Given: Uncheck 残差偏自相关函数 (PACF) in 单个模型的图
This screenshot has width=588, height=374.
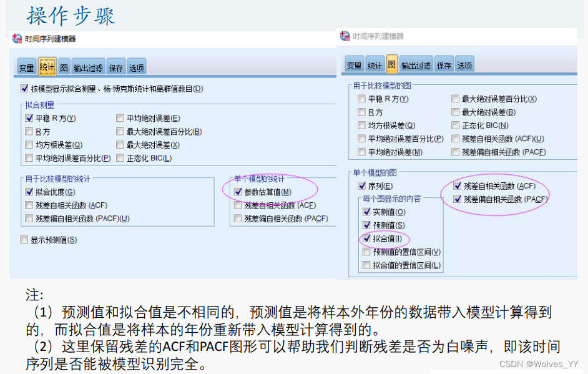Looking at the screenshot, I should [x=458, y=199].
